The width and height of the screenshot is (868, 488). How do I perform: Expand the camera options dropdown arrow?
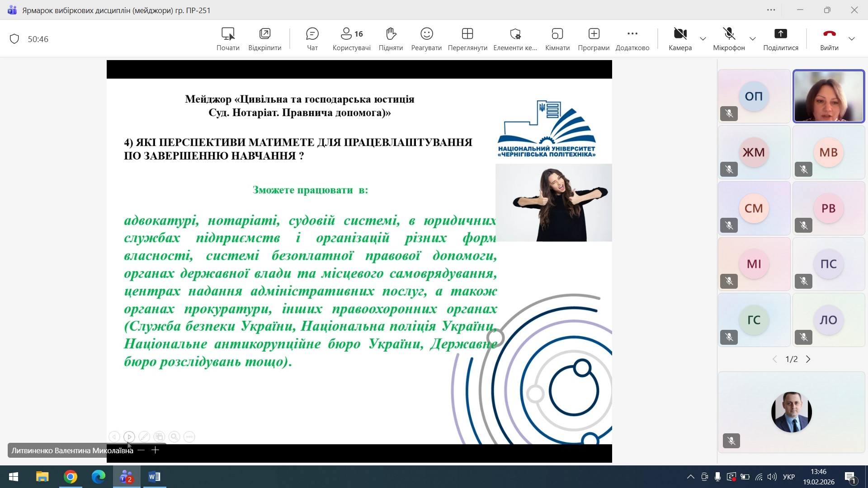703,39
